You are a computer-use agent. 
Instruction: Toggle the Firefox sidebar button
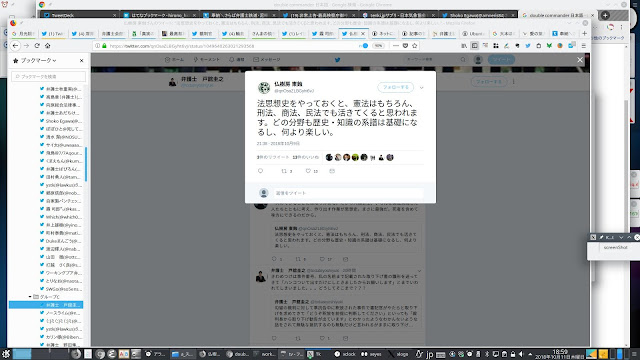tap(475, 46)
